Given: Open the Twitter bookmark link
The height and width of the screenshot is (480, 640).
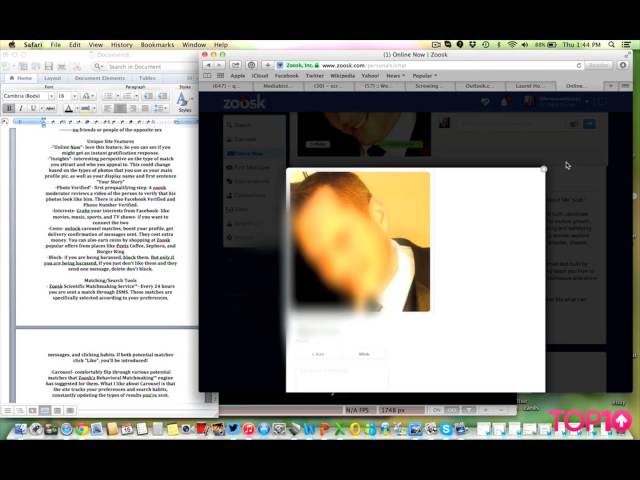Looking at the screenshot, I should tap(315, 76).
